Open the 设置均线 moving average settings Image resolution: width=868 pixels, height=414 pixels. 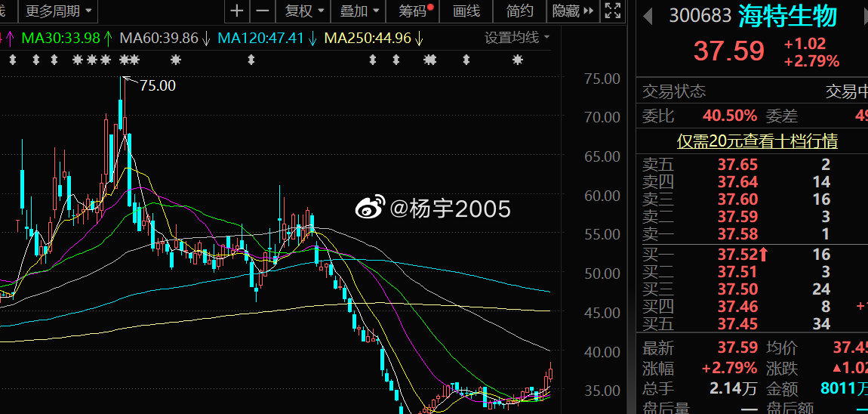coord(517,38)
